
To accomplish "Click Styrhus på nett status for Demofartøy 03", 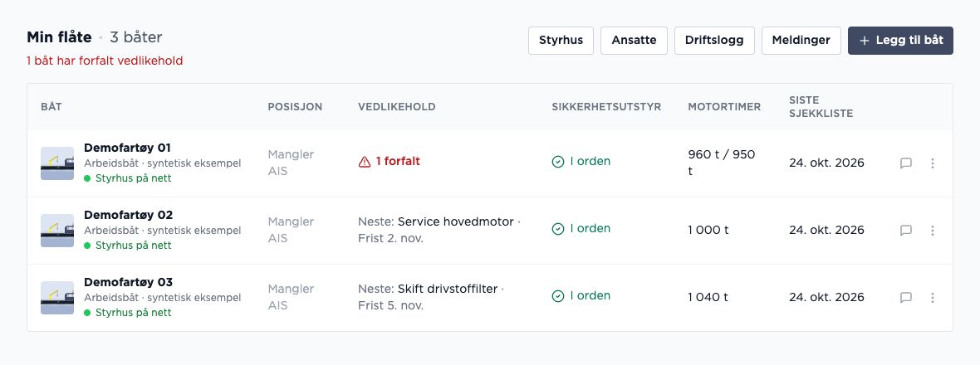I will click(128, 313).
